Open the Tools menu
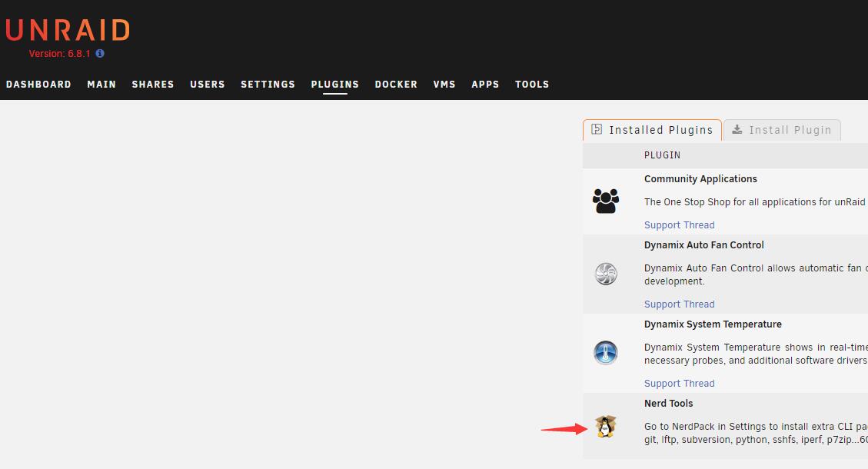Image resolution: width=868 pixels, height=469 pixels. coord(532,84)
